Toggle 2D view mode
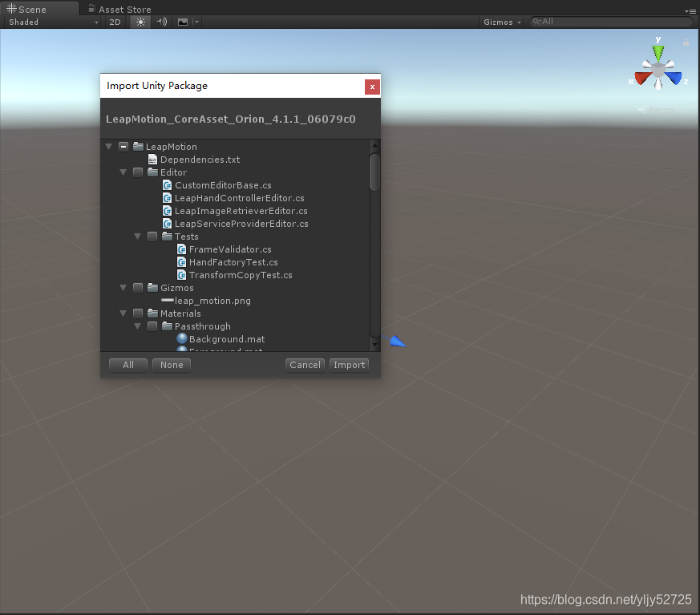 coord(115,22)
